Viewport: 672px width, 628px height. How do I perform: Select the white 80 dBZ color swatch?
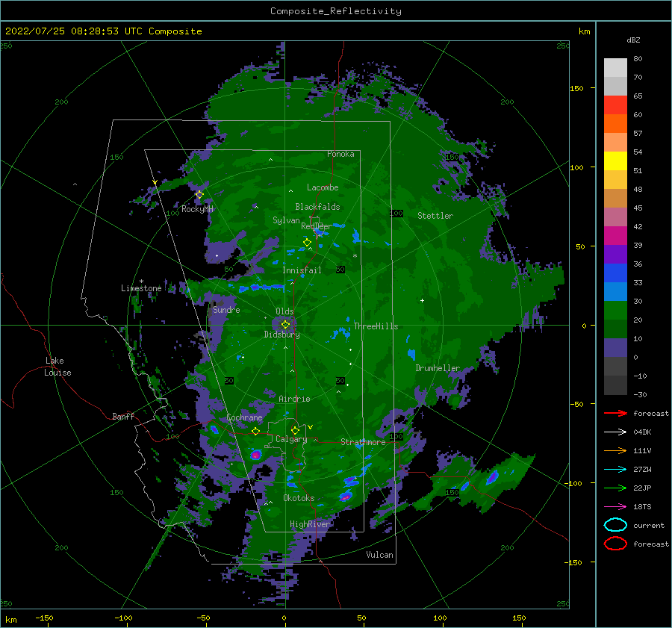pyautogui.click(x=615, y=67)
